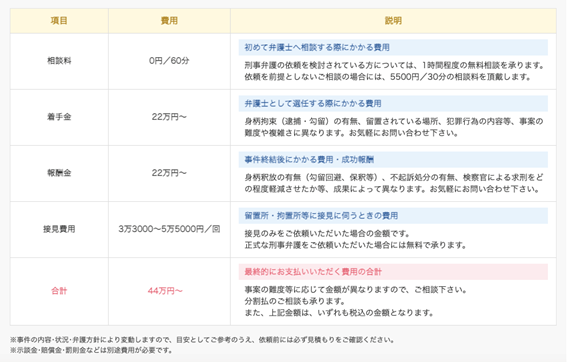Click the 0円/60分 fee cell
This screenshot has width=567, height=362.
[x=169, y=61]
